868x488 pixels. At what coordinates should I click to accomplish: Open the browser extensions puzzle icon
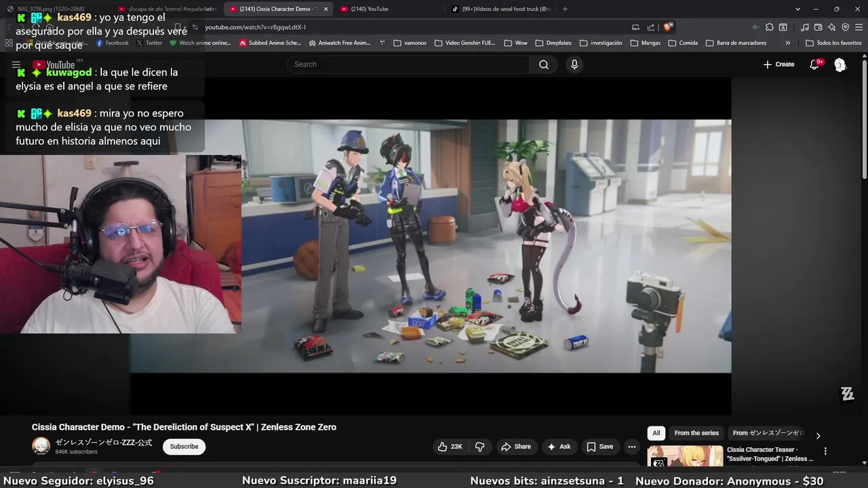point(770,27)
